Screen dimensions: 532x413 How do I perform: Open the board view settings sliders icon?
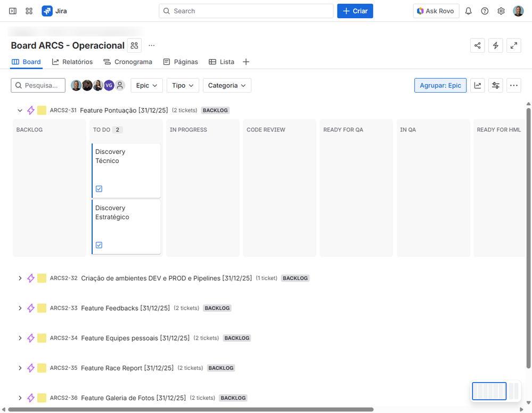495,85
